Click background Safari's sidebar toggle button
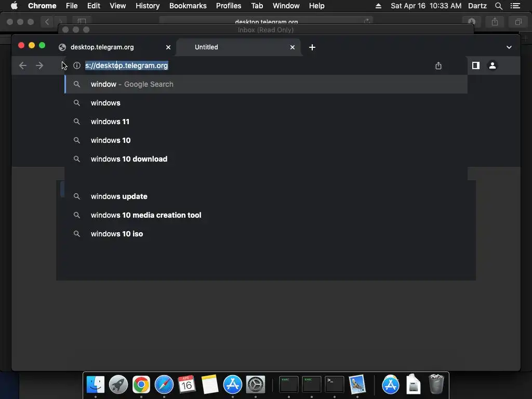 pos(82,21)
